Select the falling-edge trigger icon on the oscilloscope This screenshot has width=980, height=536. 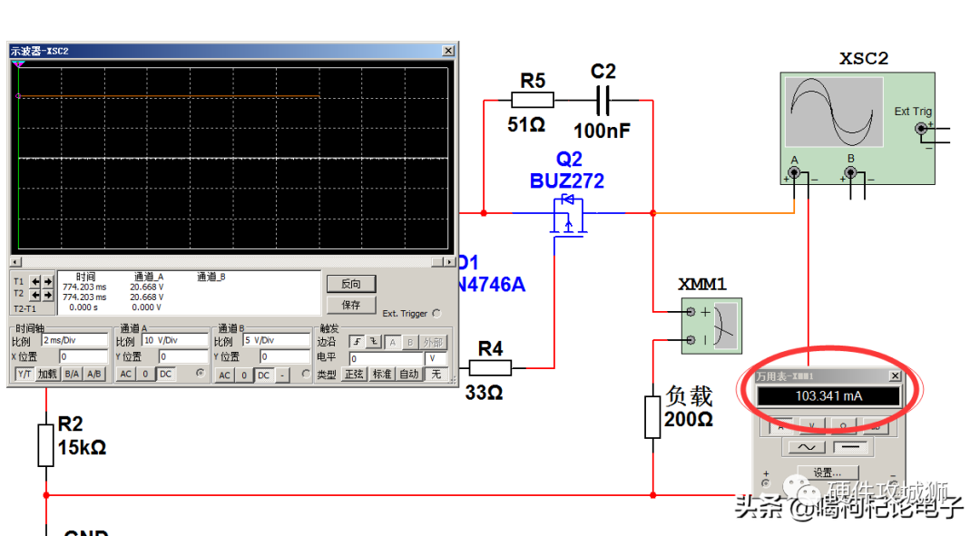[374, 341]
